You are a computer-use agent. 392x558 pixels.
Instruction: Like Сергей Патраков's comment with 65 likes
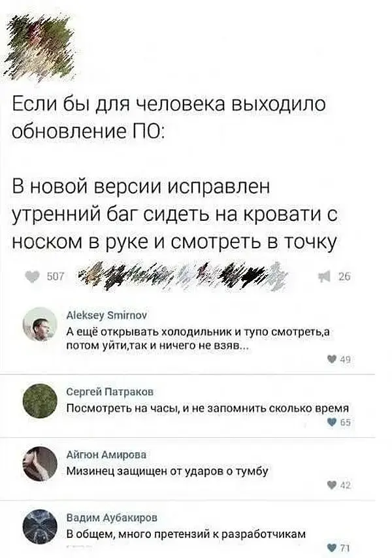coord(333,422)
